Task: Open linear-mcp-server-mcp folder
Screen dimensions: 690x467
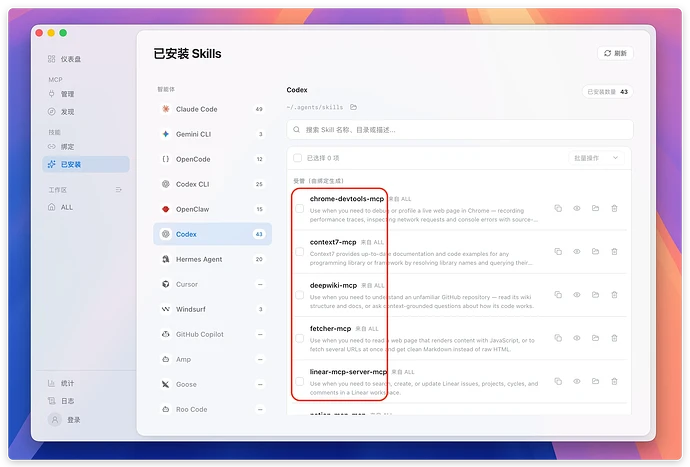Action: point(595,381)
